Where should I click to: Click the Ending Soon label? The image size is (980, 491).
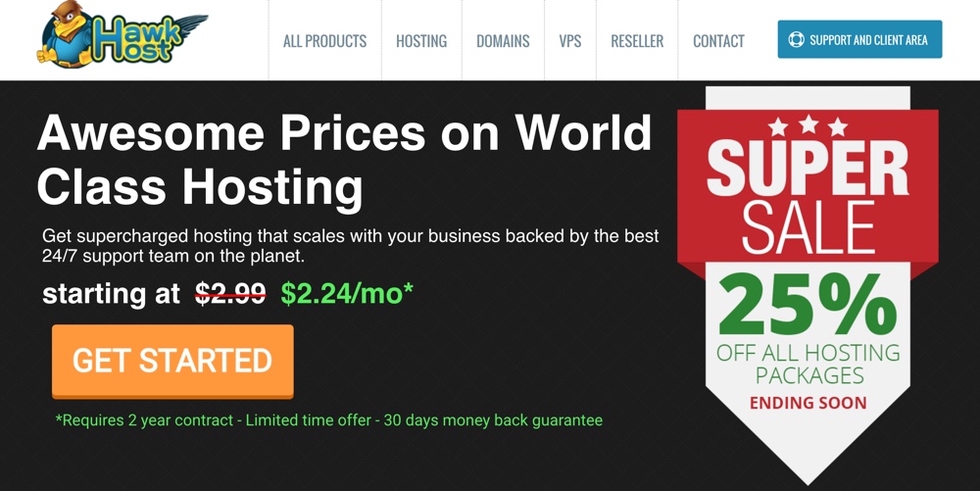pos(808,403)
